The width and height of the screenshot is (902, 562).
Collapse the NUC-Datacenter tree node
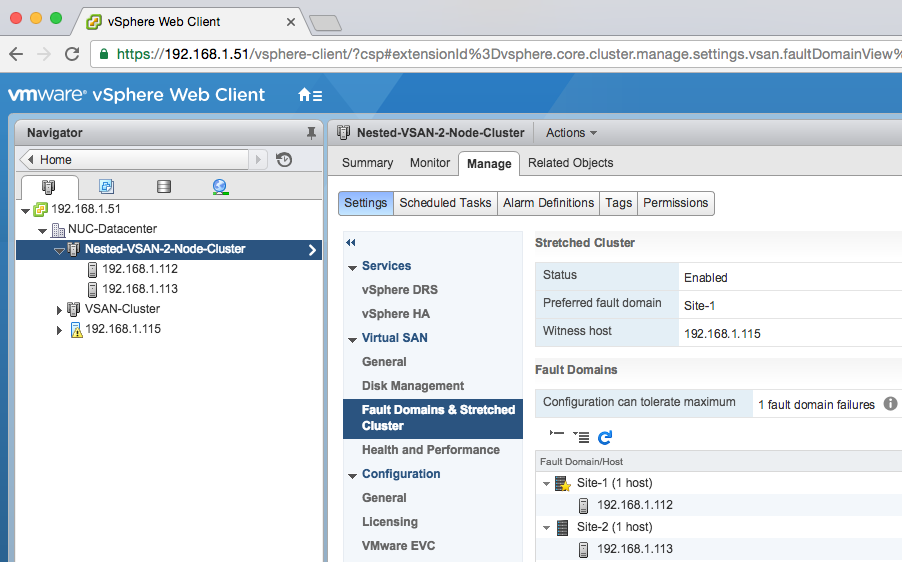tap(43, 231)
